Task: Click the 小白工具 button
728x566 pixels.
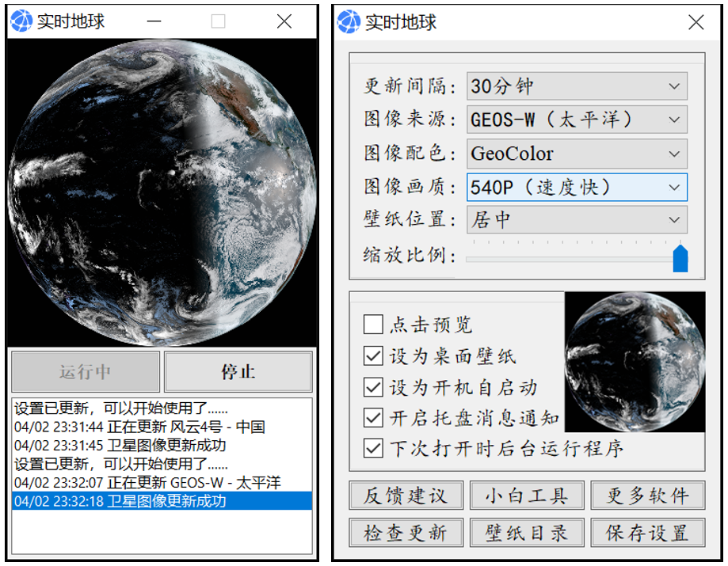Action: pos(527,496)
